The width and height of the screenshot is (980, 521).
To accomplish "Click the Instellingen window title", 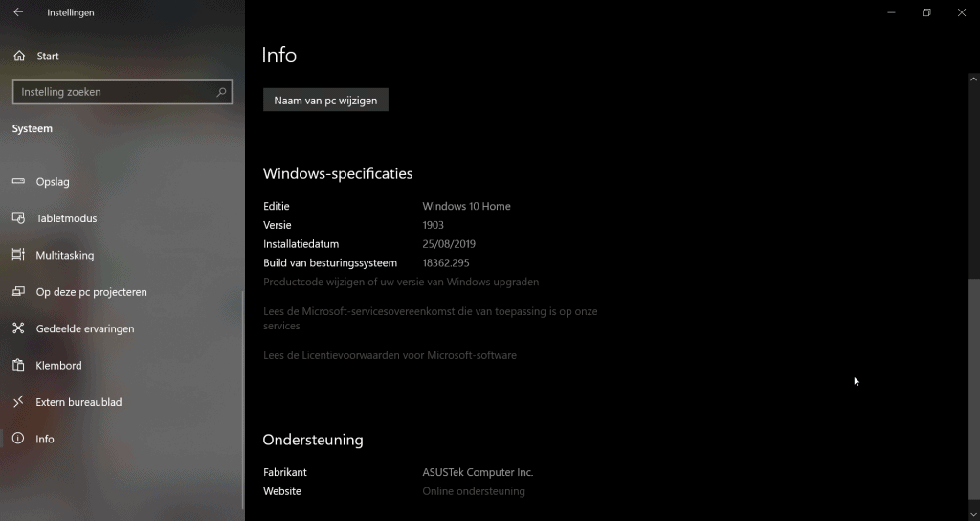I will click(x=71, y=12).
